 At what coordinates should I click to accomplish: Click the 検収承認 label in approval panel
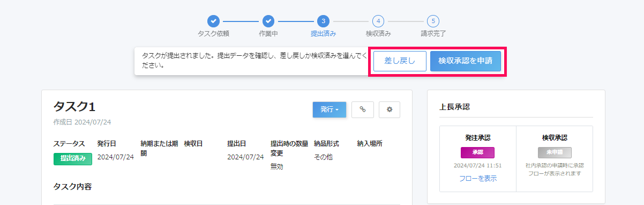tap(555, 138)
